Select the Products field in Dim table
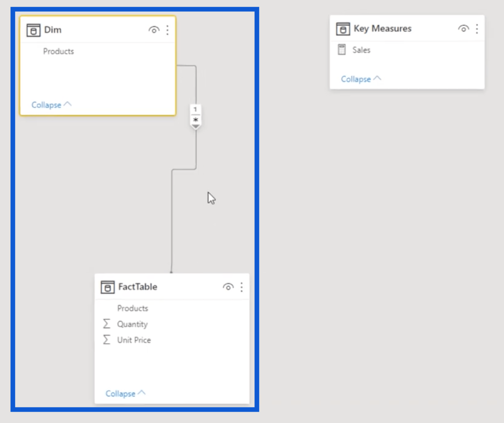The width and height of the screenshot is (504, 423). (58, 51)
